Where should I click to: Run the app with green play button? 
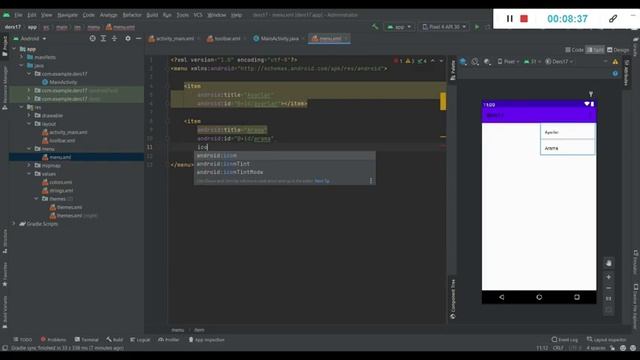477,27
